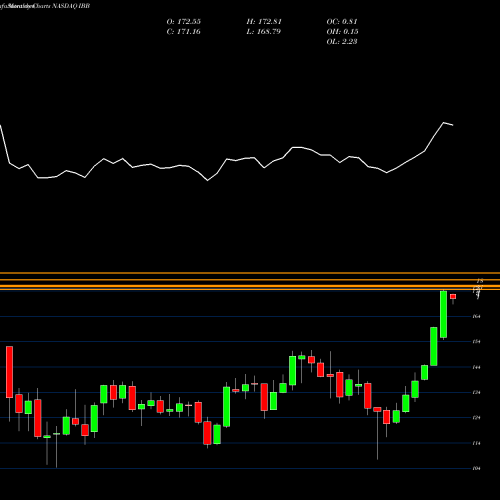
Task: Click the tall red first candle
Action: (9, 372)
